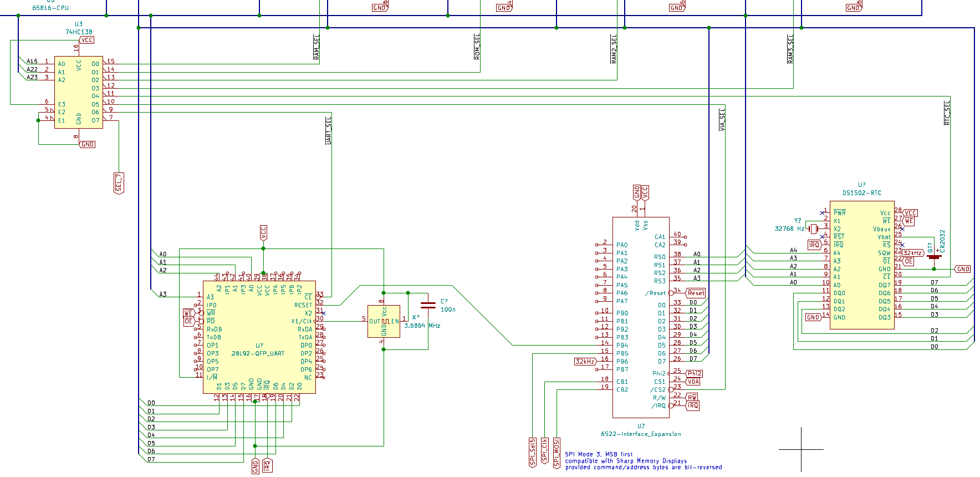Viewport: 980px width, 477px height.
Task: Click the 32kHz label at 6522 PB6
Action: tap(585, 362)
